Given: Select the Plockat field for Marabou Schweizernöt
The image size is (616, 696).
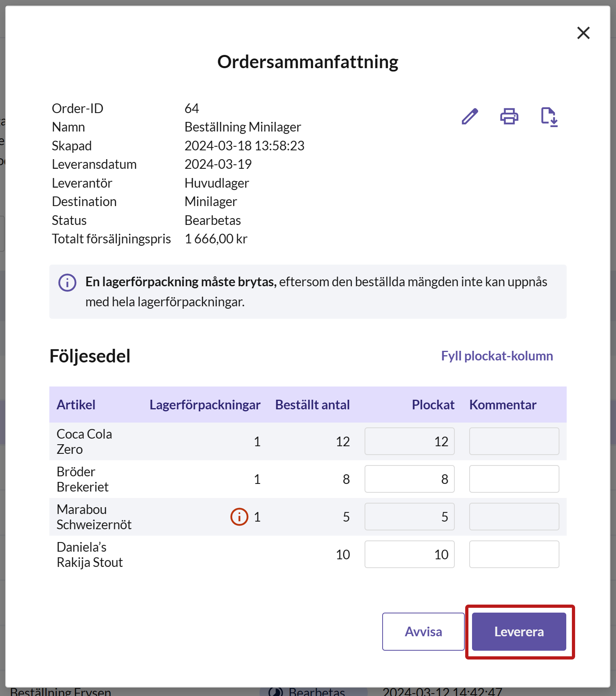Looking at the screenshot, I should [x=409, y=517].
